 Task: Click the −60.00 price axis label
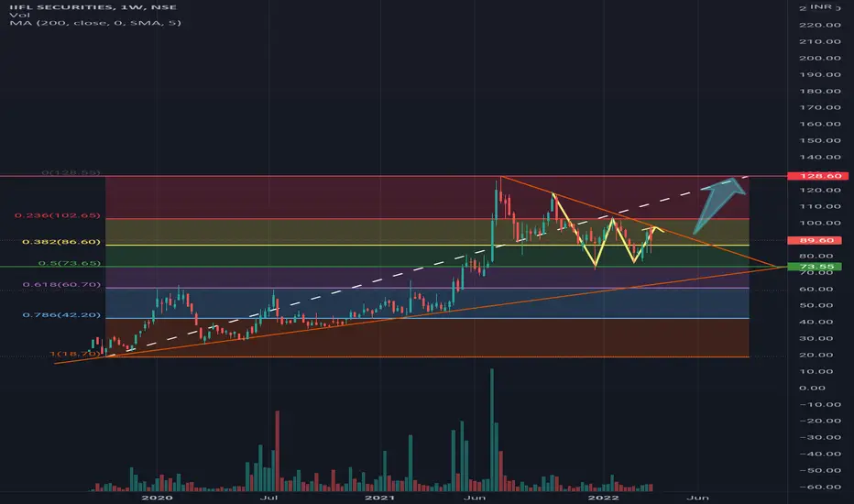tap(820, 488)
